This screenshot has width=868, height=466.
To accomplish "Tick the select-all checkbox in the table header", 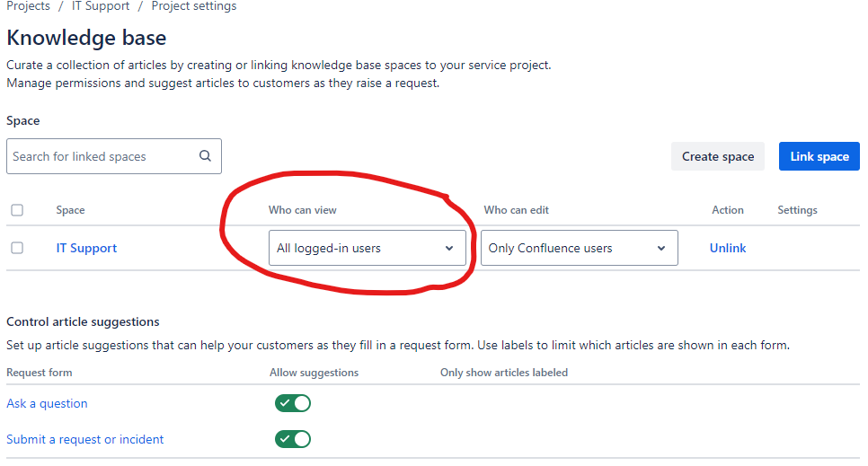I will pos(17,210).
